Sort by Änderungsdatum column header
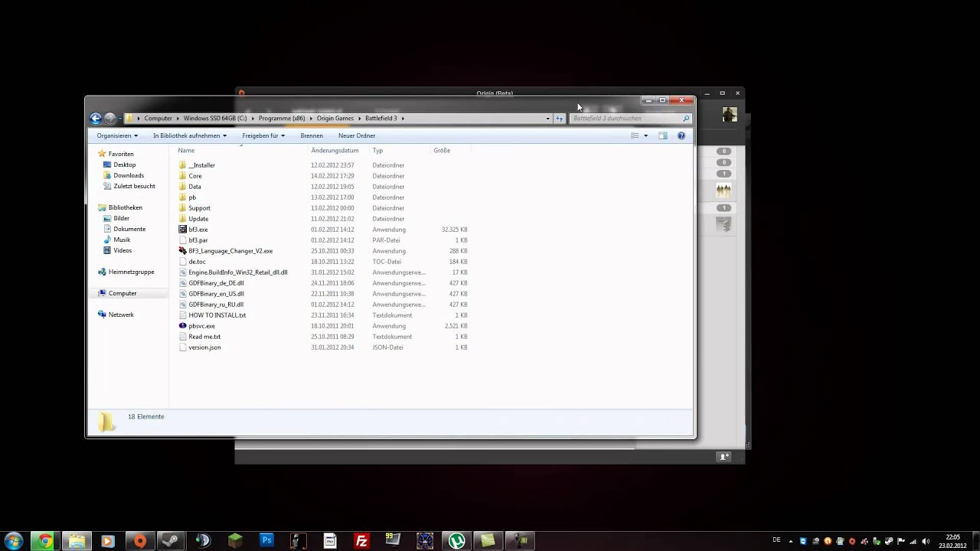Screen dimensions: 980x551 click(335, 151)
